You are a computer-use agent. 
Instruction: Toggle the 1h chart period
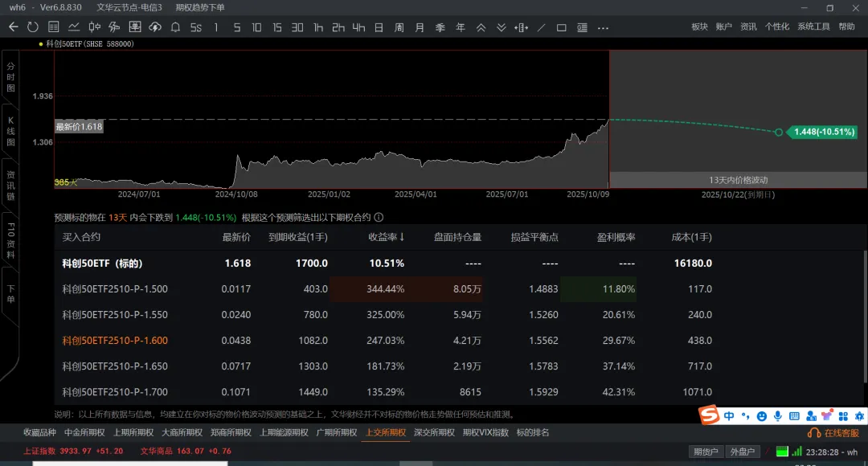tap(318, 27)
